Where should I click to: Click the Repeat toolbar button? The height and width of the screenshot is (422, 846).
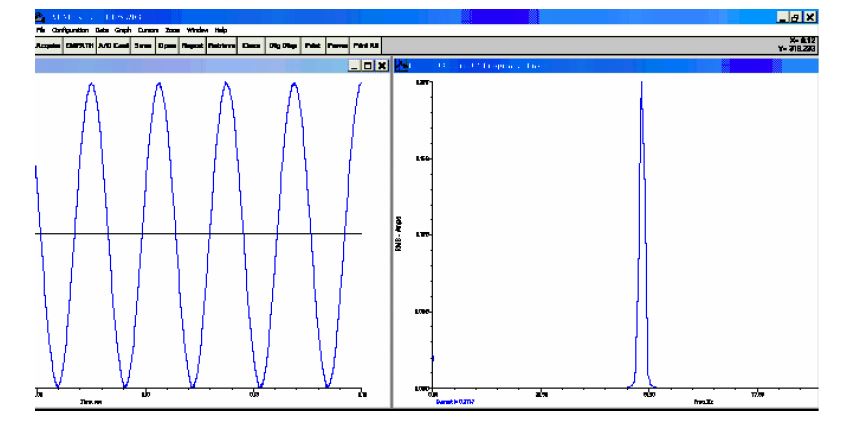(192, 46)
